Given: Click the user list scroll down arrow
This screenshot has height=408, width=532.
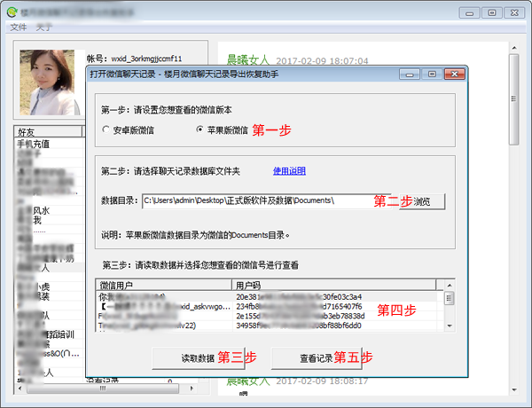Looking at the screenshot, I should click(450, 326).
